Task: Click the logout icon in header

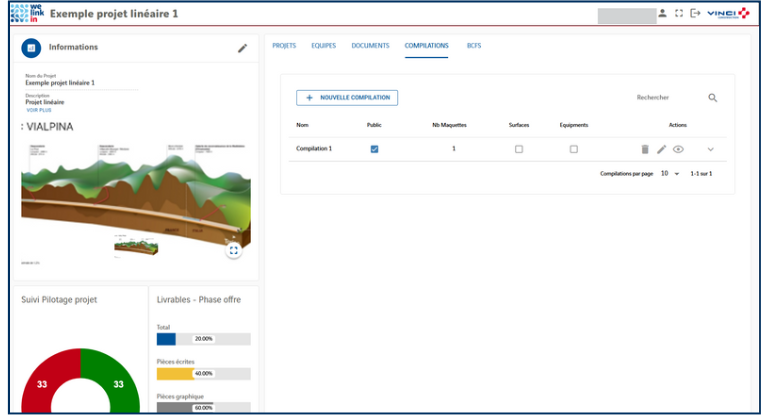Action: (x=695, y=14)
